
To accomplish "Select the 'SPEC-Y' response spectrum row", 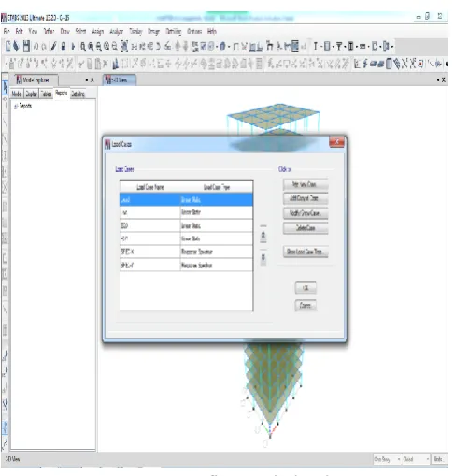I will [186, 265].
